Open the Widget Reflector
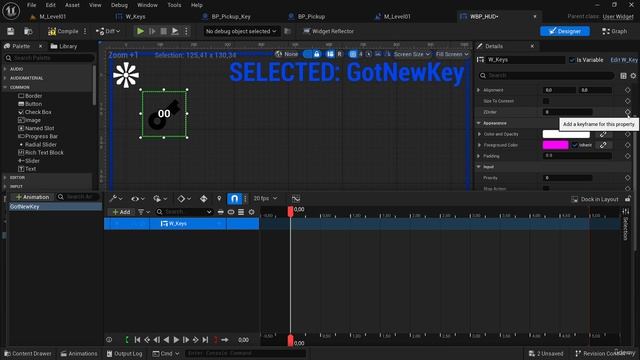 (x=328, y=31)
